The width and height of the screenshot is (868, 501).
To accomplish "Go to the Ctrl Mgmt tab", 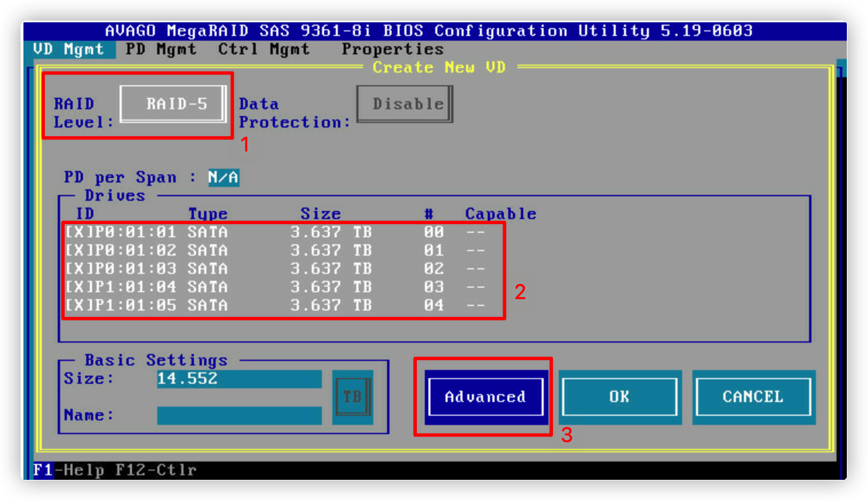I will point(264,49).
